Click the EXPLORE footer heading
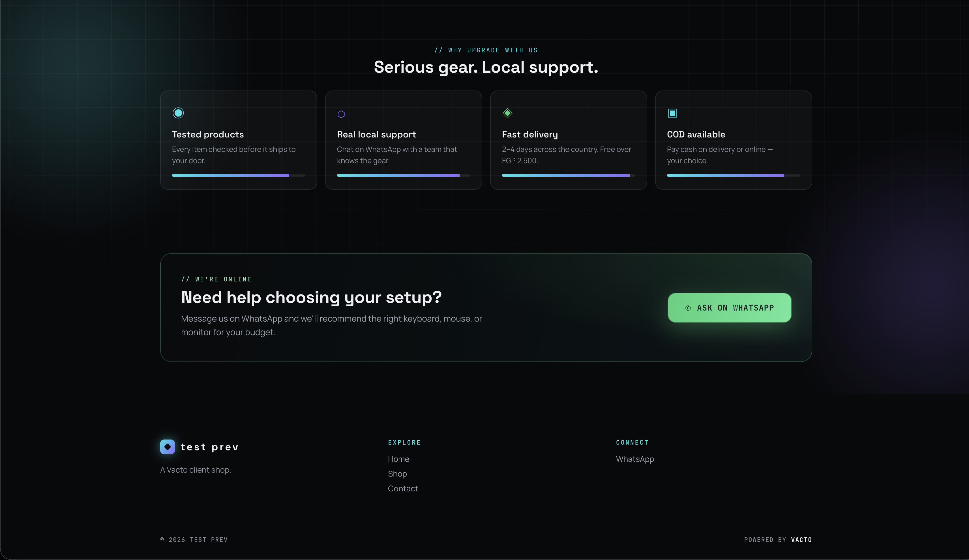The width and height of the screenshot is (969, 560). [404, 442]
